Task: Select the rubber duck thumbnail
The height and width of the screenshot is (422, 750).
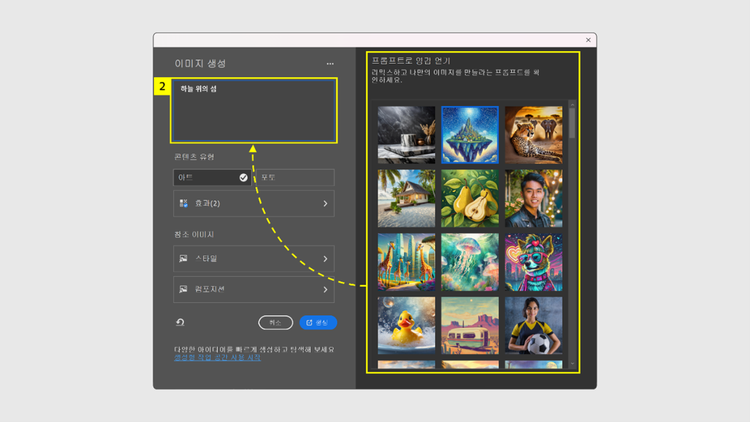Action: point(407,326)
